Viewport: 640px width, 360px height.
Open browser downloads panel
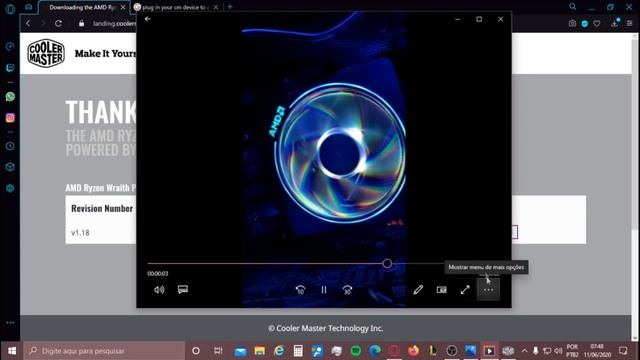point(615,23)
